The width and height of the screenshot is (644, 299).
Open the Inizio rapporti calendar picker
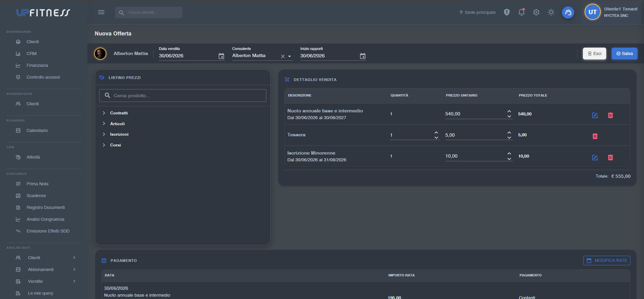(363, 56)
